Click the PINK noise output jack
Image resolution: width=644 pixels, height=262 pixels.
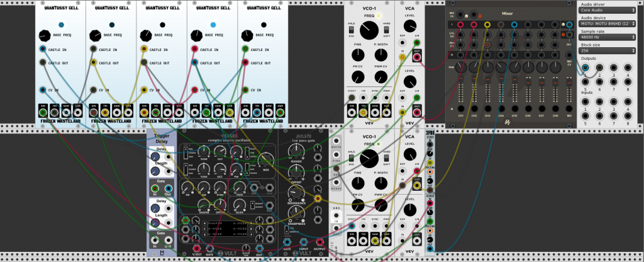336,154
